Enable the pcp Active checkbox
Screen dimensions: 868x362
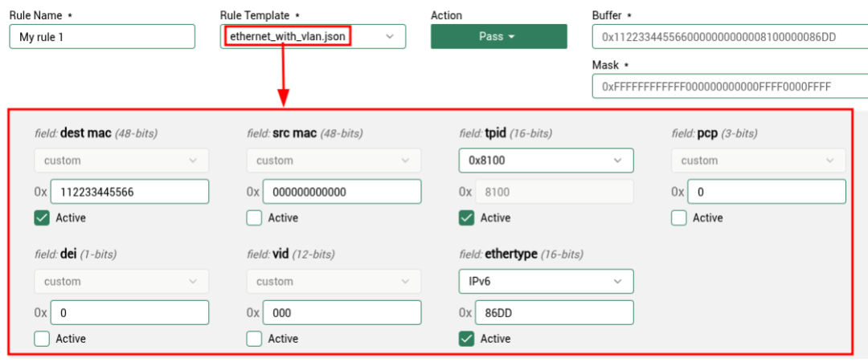click(x=678, y=218)
